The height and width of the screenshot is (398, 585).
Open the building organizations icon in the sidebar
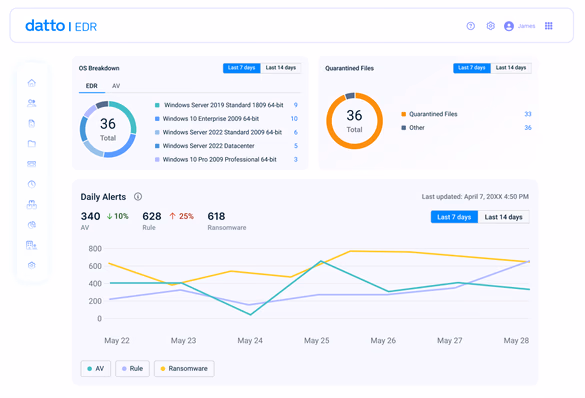32,245
